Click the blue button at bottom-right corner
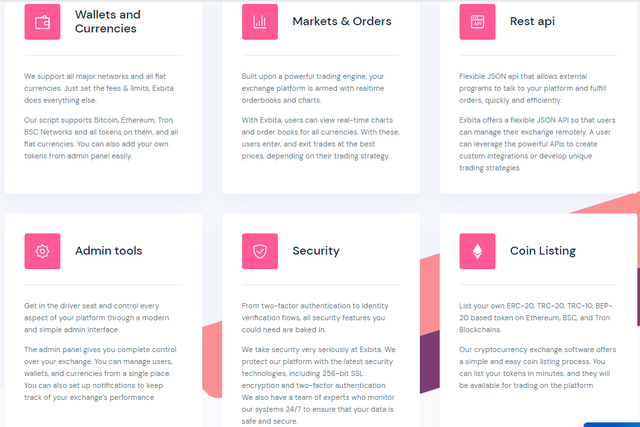The width and height of the screenshot is (640, 427). pyautogui.click(x=611, y=425)
